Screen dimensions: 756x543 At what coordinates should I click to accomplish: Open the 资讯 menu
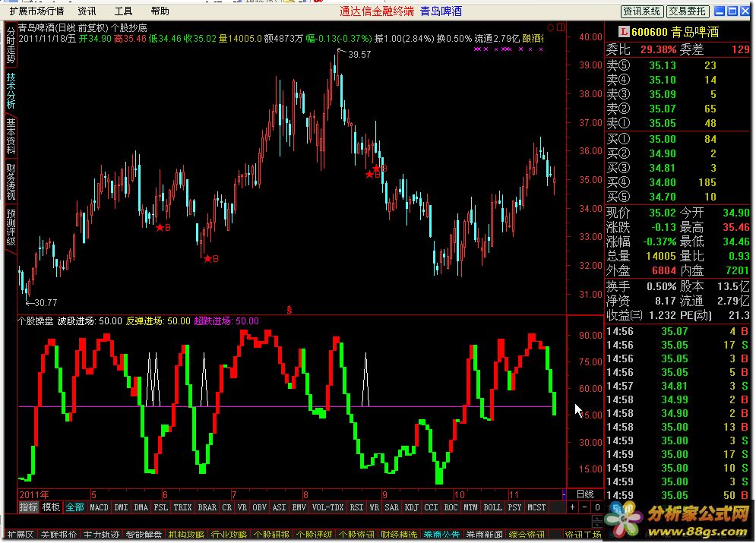[x=87, y=11]
